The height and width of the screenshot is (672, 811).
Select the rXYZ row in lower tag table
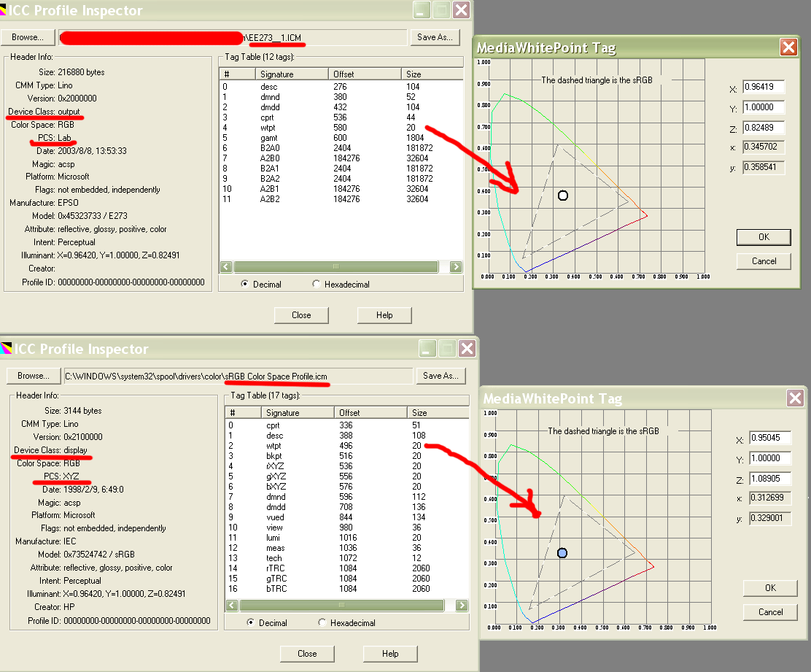(x=347, y=466)
